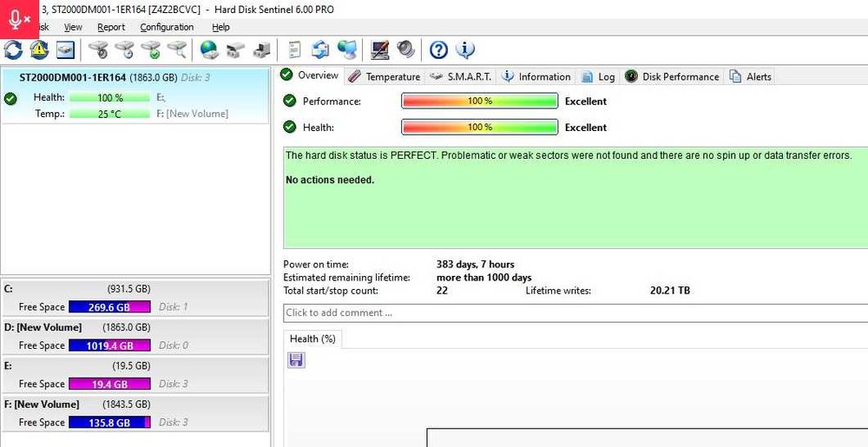Click the networked computers globe icon
This screenshot has width=868, height=447.
point(347,49)
